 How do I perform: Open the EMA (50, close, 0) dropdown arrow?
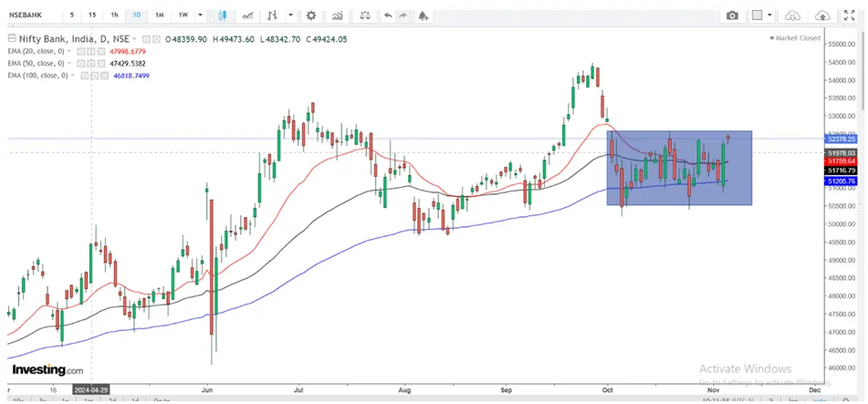tap(69, 63)
